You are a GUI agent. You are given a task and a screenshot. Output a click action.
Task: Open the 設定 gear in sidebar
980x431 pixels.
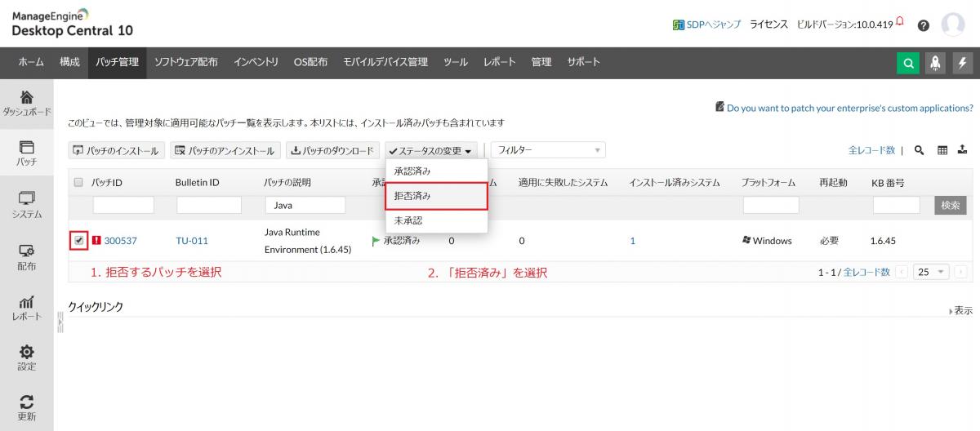pyautogui.click(x=26, y=358)
